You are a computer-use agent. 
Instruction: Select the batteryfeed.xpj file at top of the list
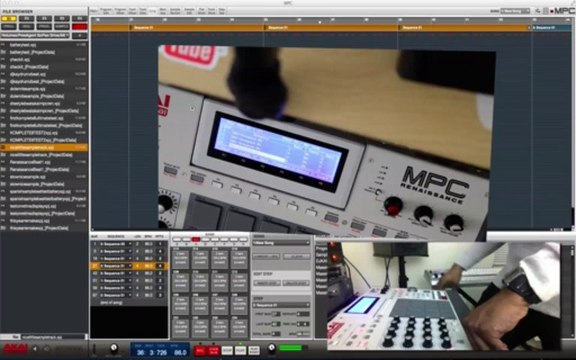44,45
